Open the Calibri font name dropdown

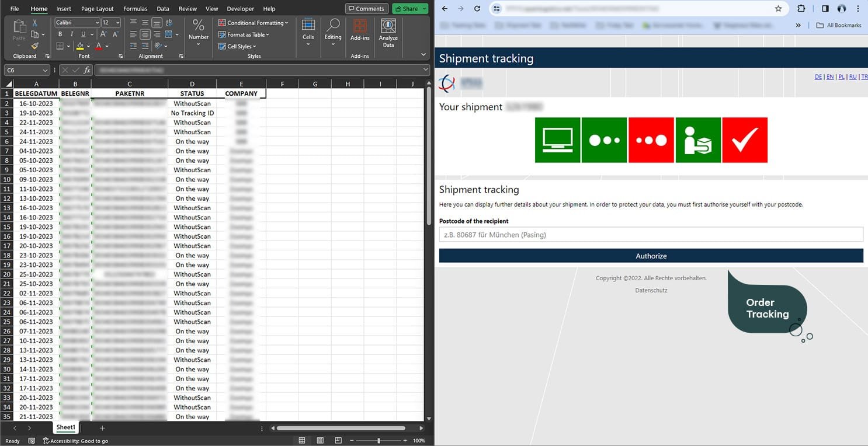click(96, 23)
